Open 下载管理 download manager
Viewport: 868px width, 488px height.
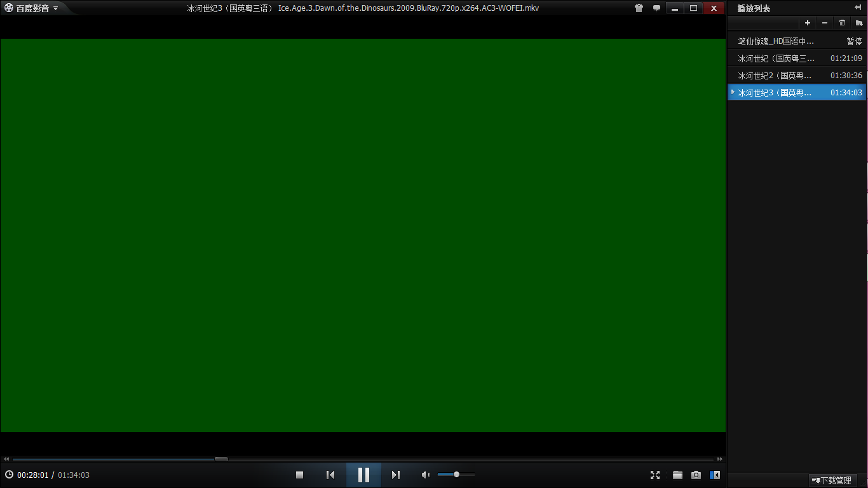click(x=832, y=480)
